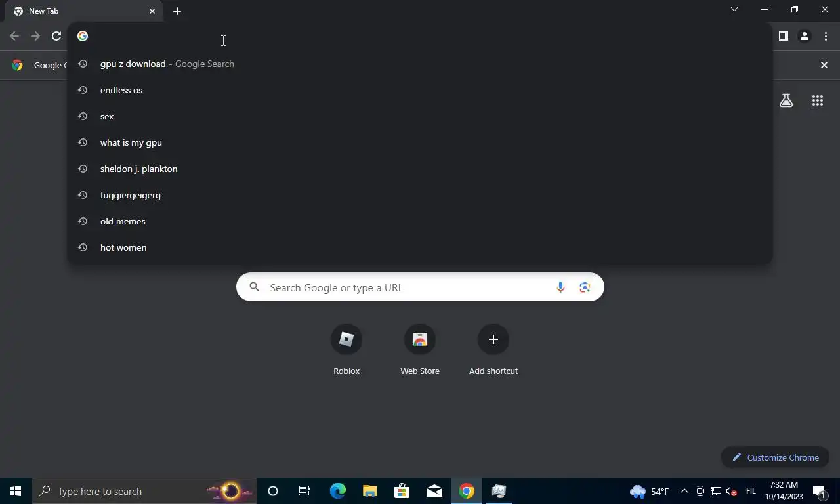
Task: Choose 'old memes' suggestion
Action: coord(419,221)
